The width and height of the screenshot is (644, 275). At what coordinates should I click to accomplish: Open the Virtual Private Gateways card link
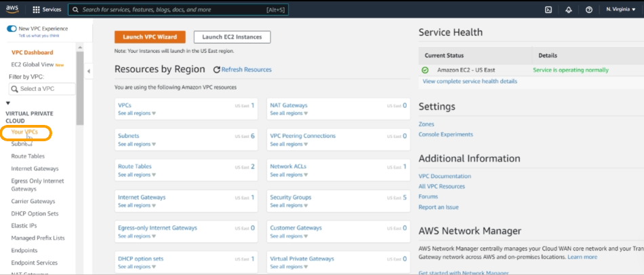coord(302,259)
